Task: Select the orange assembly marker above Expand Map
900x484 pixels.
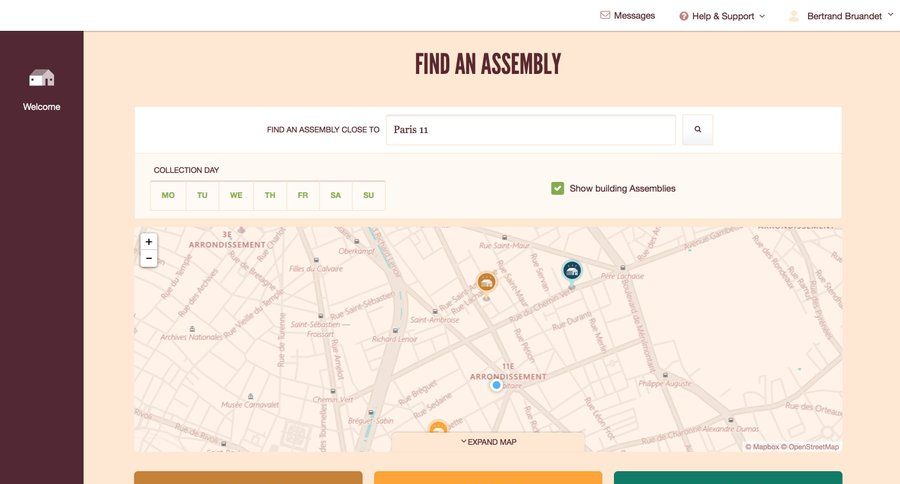Action: 438,428
